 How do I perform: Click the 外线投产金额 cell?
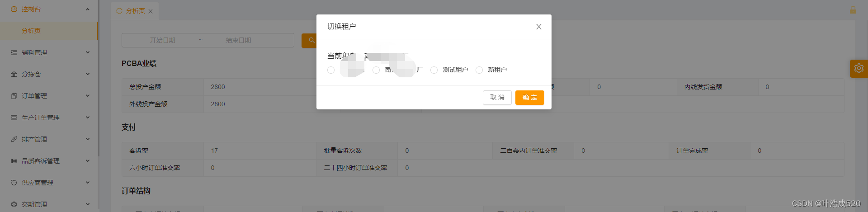tap(163, 104)
